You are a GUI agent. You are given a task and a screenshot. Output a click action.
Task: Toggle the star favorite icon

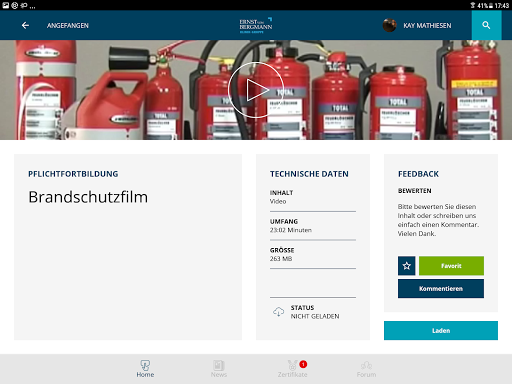click(x=406, y=266)
